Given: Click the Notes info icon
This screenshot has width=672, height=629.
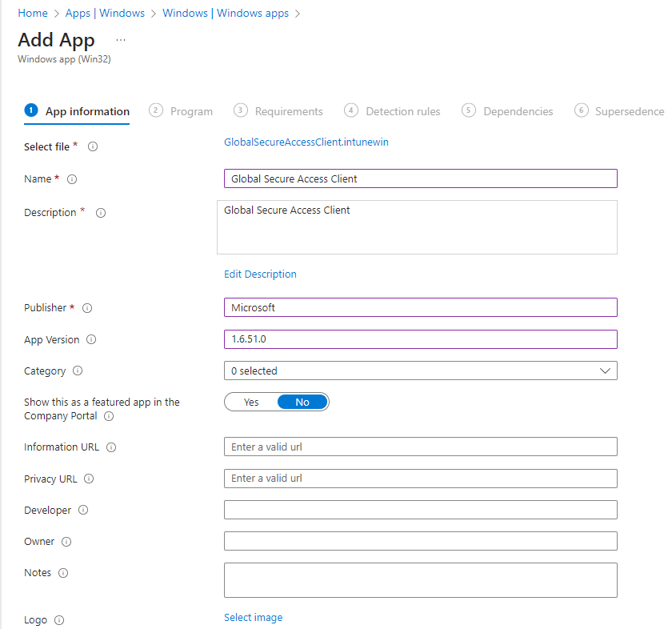Looking at the screenshot, I should point(63,573).
